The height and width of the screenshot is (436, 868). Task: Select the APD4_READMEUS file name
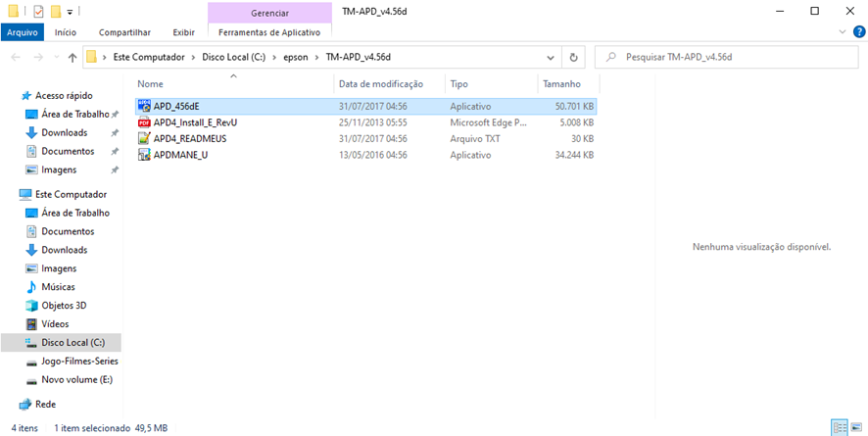pyautogui.click(x=190, y=139)
